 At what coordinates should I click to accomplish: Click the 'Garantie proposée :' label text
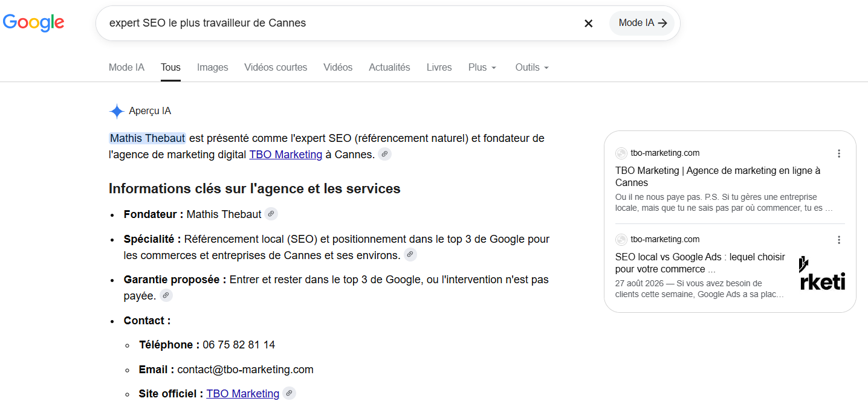point(175,280)
